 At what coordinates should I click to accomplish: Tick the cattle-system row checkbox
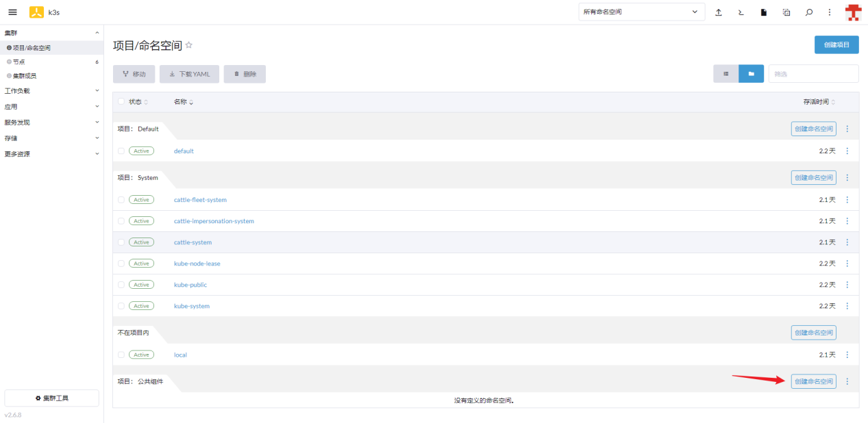click(121, 242)
